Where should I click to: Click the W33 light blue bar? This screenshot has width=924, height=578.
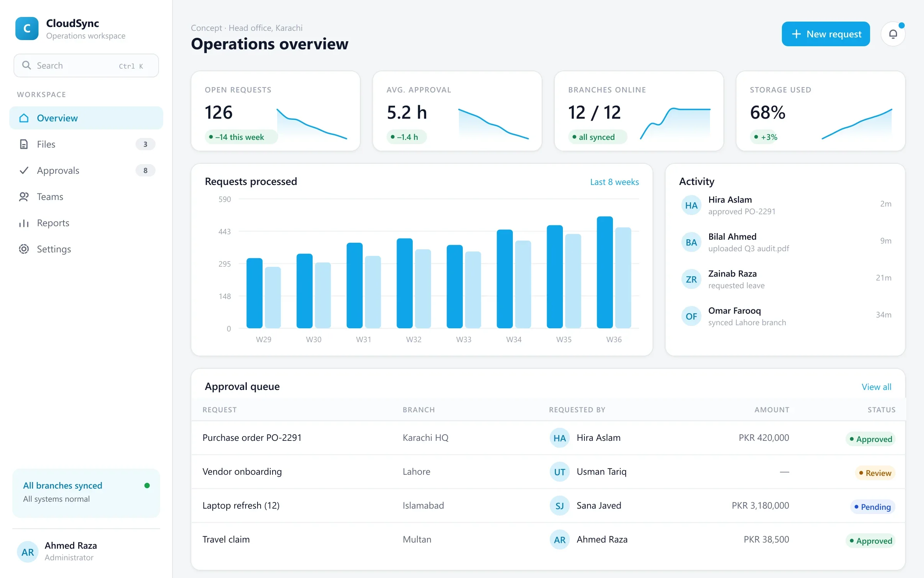click(473, 290)
